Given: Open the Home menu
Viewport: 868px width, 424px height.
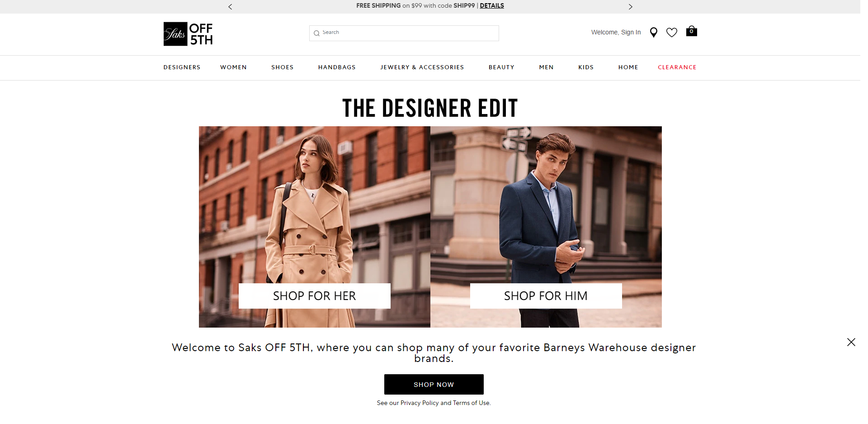Looking at the screenshot, I should (x=628, y=67).
